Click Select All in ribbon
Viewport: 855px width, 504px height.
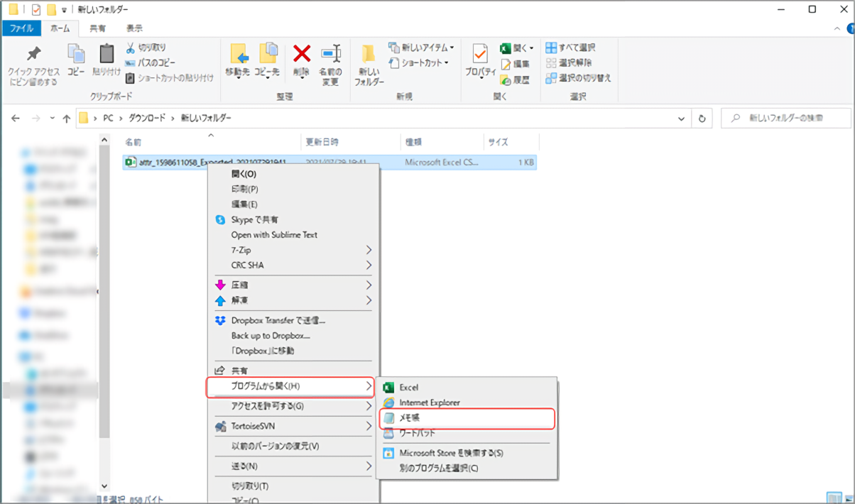click(x=571, y=48)
